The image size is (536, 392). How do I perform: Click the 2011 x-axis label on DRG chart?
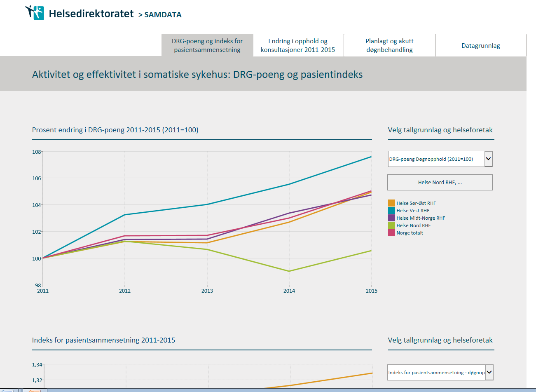tap(43, 291)
